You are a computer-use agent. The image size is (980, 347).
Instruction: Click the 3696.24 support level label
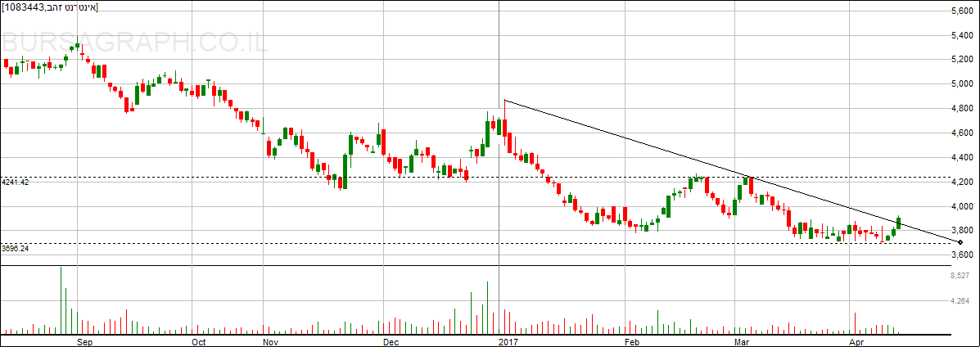click(16, 248)
